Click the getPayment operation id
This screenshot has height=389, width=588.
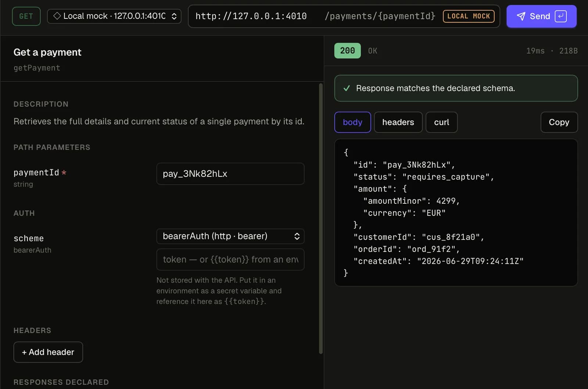tap(37, 68)
